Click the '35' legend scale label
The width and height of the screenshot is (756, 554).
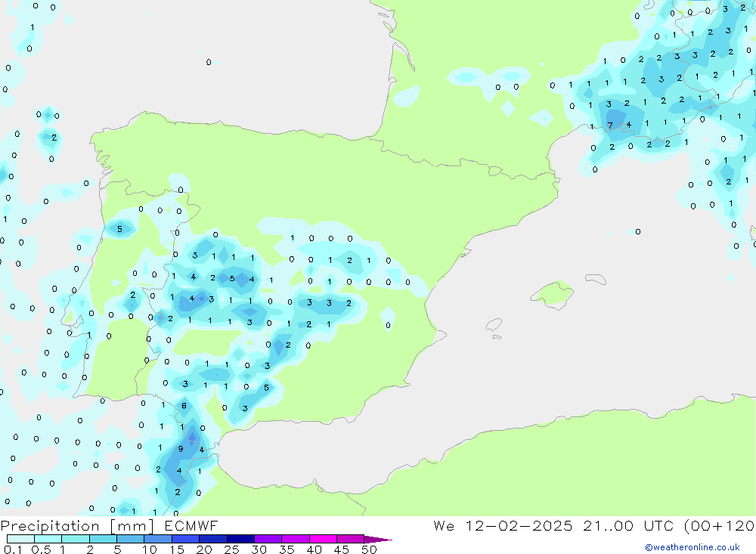pyautogui.click(x=287, y=549)
